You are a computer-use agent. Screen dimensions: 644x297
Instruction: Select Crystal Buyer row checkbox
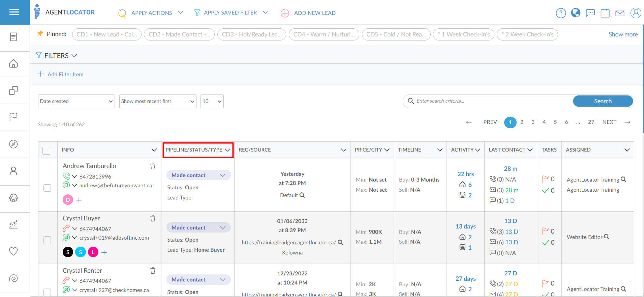[47, 240]
